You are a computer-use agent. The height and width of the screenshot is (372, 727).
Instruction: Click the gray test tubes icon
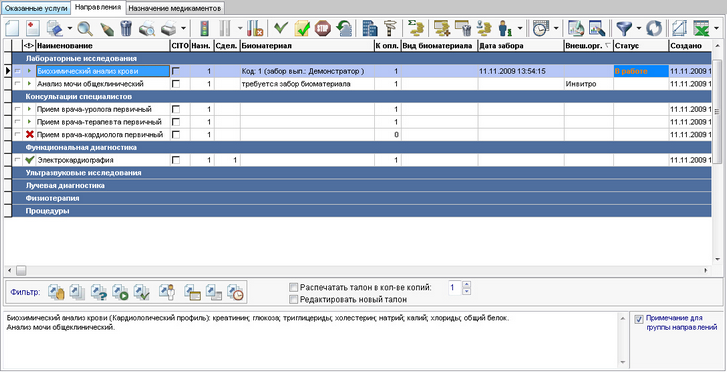coord(226,29)
